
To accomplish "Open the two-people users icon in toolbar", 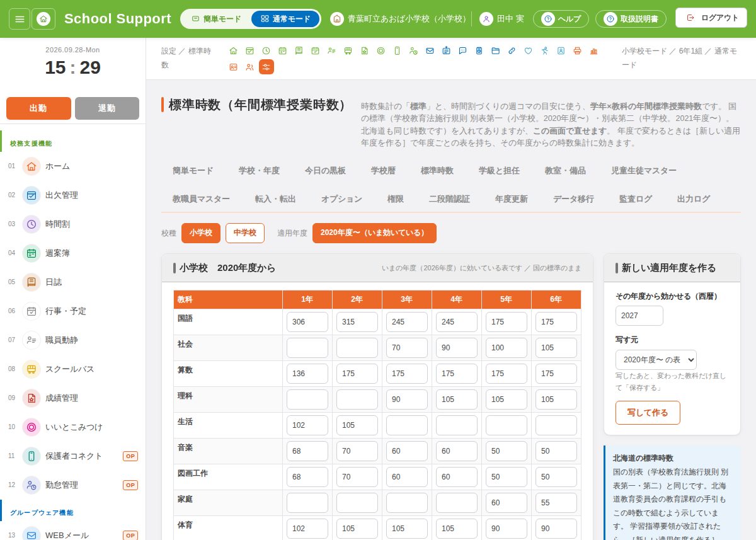I will tap(249, 67).
